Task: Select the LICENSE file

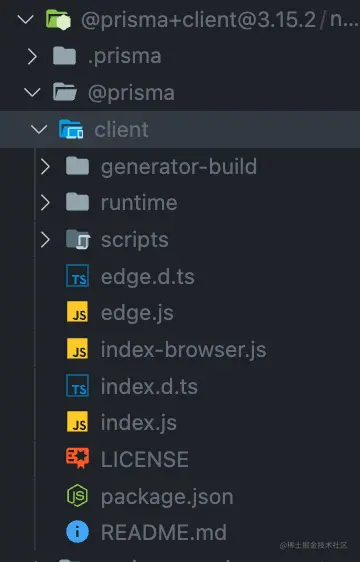Action: coord(145,459)
